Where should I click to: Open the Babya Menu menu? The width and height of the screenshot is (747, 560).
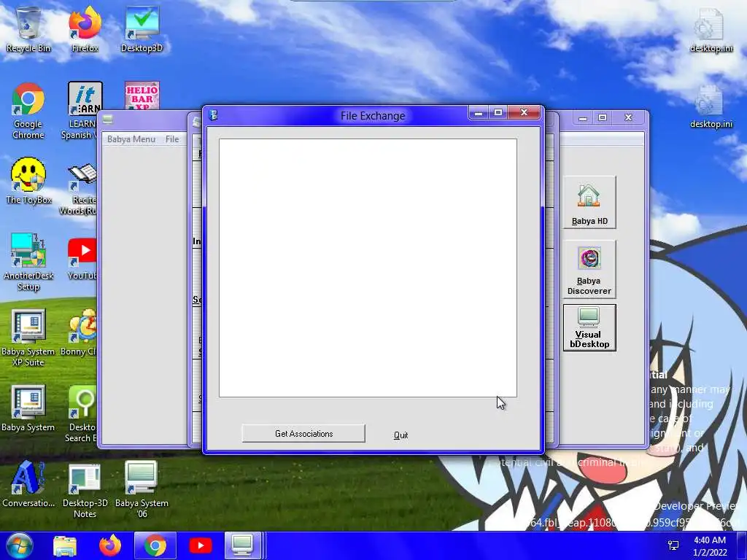click(131, 139)
